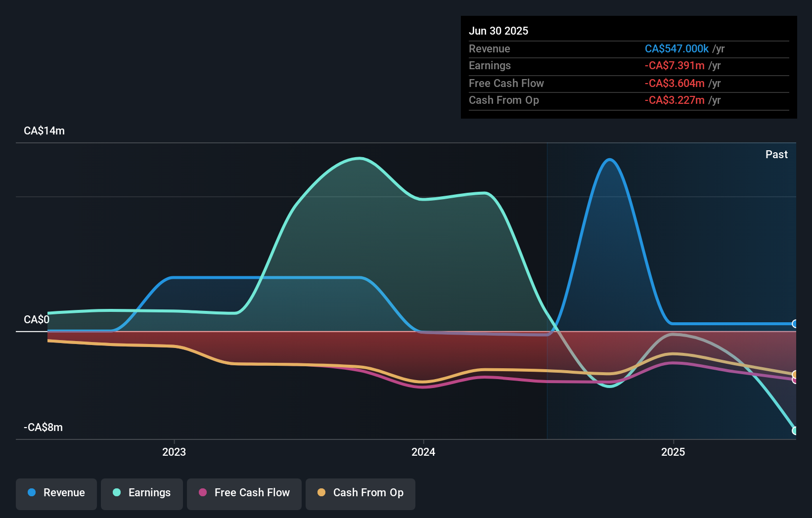Image resolution: width=812 pixels, height=518 pixels.
Task: Toggle the Cash From Op legend button
Action: (361, 494)
